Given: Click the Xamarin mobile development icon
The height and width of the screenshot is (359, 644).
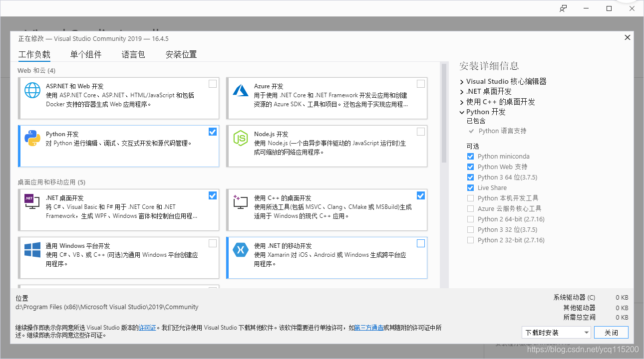Looking at the screenshot, I should coord(241,250).
